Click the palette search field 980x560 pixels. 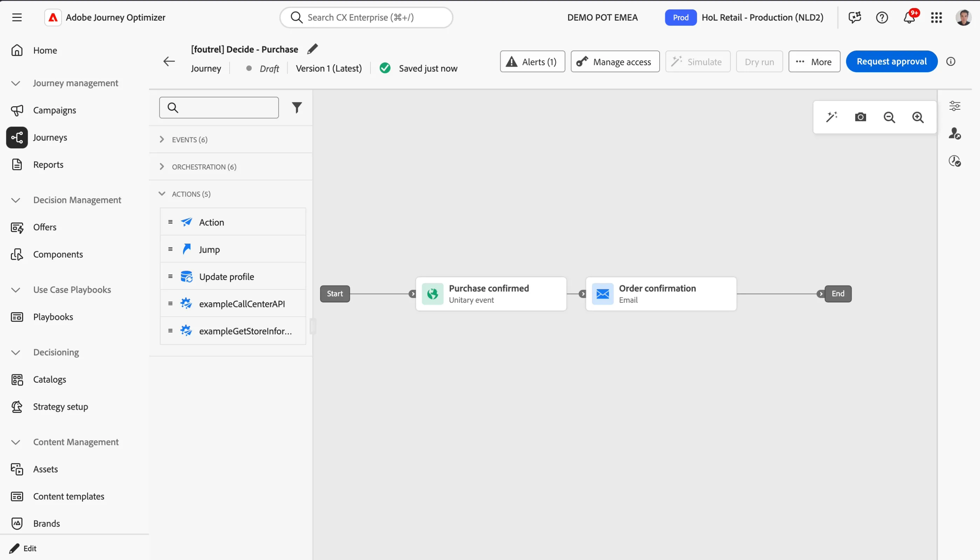click(219, 108)
